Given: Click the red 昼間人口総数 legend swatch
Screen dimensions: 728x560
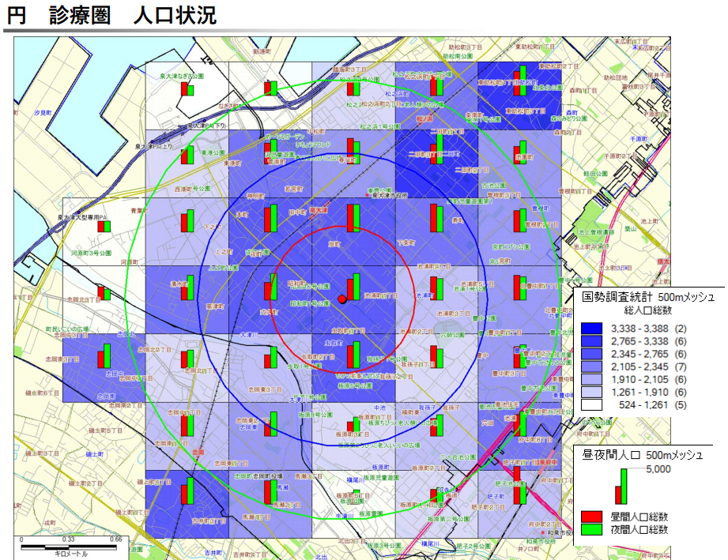Looking at the screenshot, I should click(593, 516).
